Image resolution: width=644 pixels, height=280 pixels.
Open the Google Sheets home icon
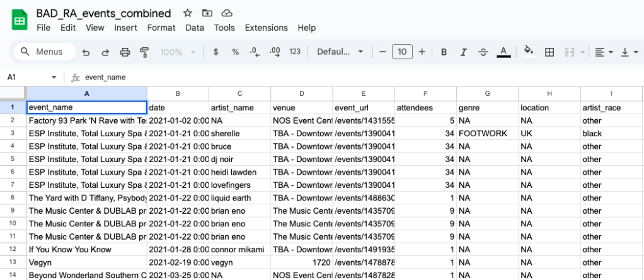(x=20, y=20)
